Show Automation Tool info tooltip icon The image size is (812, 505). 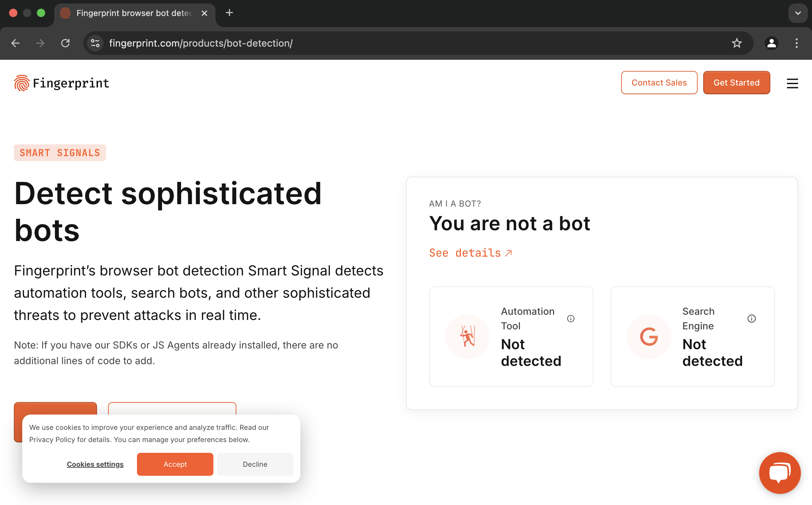(x=571, y=319)
